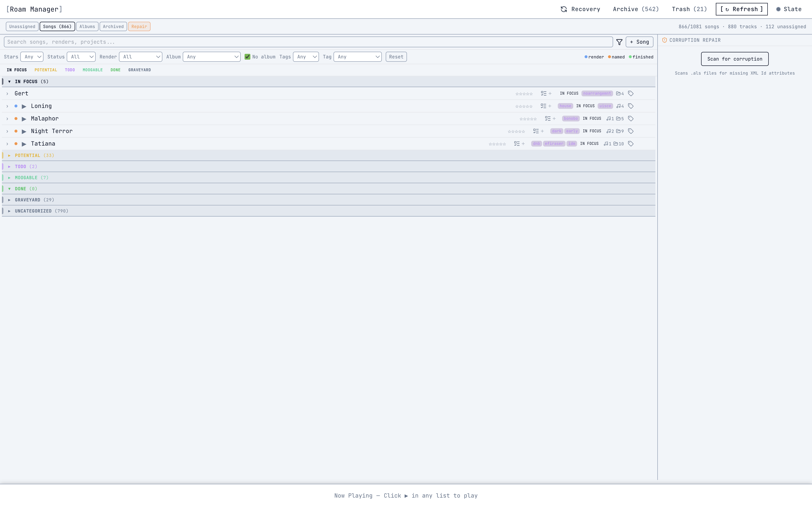Toggle the blue status dot on Loning
The width and height of the screenshot is (812, 507).
(16, 106)
